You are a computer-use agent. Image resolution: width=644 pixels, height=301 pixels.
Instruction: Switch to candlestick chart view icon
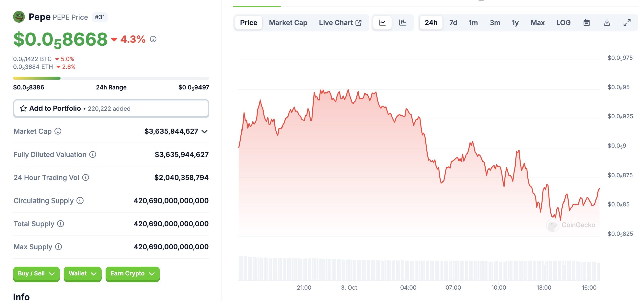click(x=403, y=23)
